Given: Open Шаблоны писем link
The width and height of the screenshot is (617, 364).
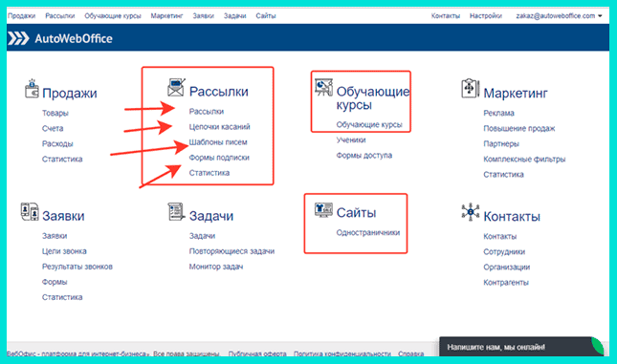Looking at the screenshot, I should coord(218,142).
